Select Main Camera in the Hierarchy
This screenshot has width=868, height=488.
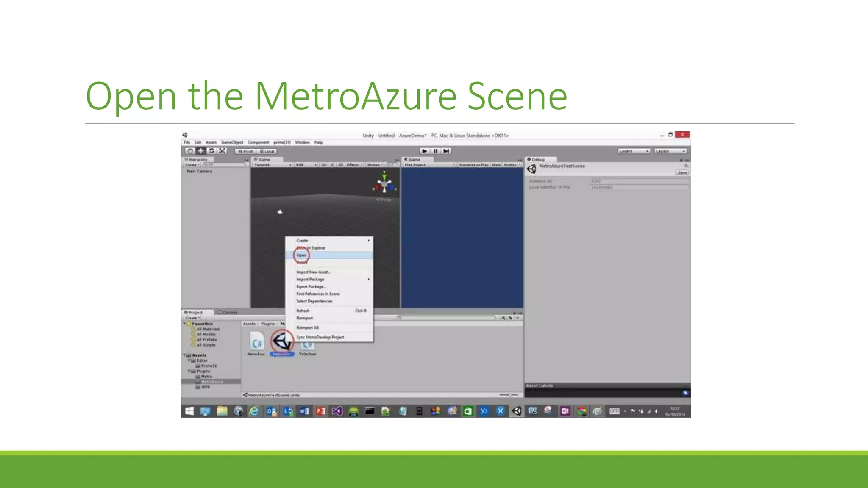point(199,171)
